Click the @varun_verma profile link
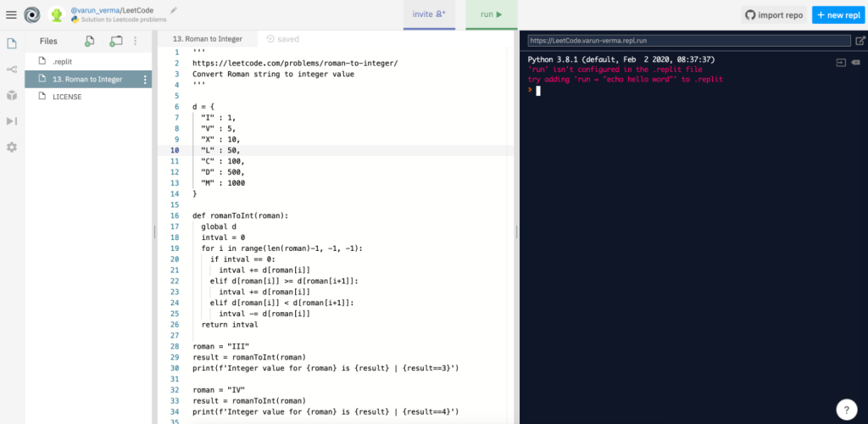This screenshot has width=868, height=424. pos(96,9)
